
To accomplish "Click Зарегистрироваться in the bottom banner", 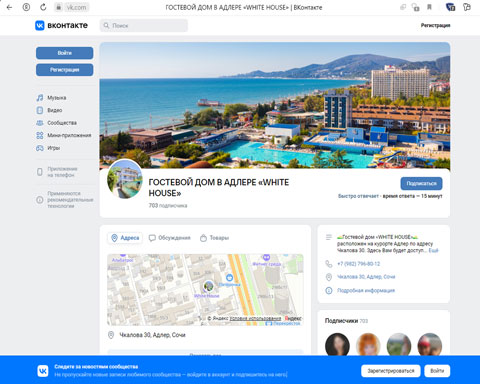I will point(391,371).
